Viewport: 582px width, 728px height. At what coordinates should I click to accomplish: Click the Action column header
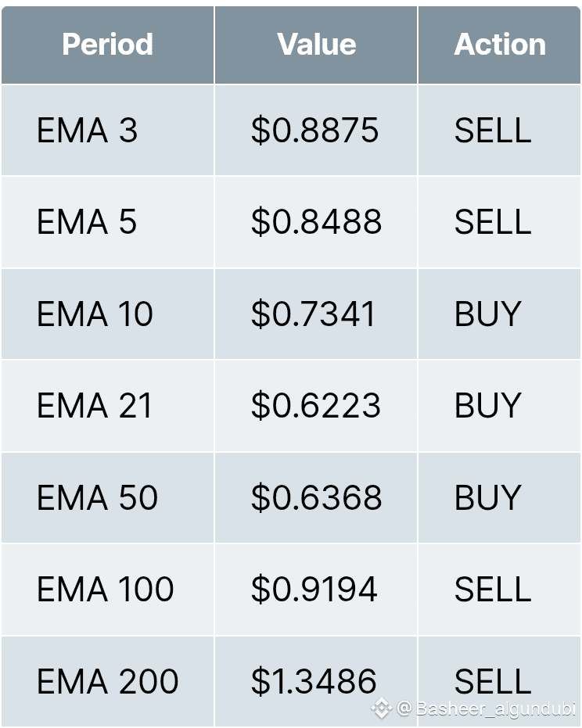[500, 45]
